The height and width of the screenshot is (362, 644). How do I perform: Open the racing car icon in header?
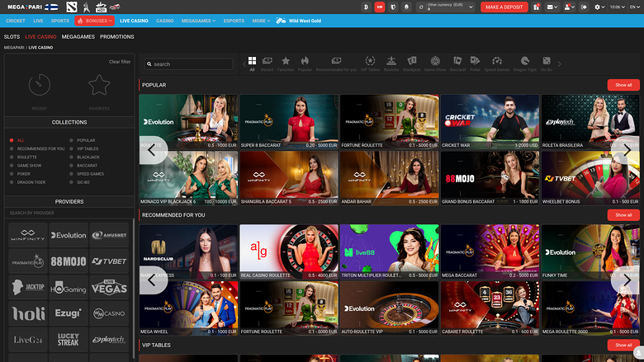(x=115, y=7)
